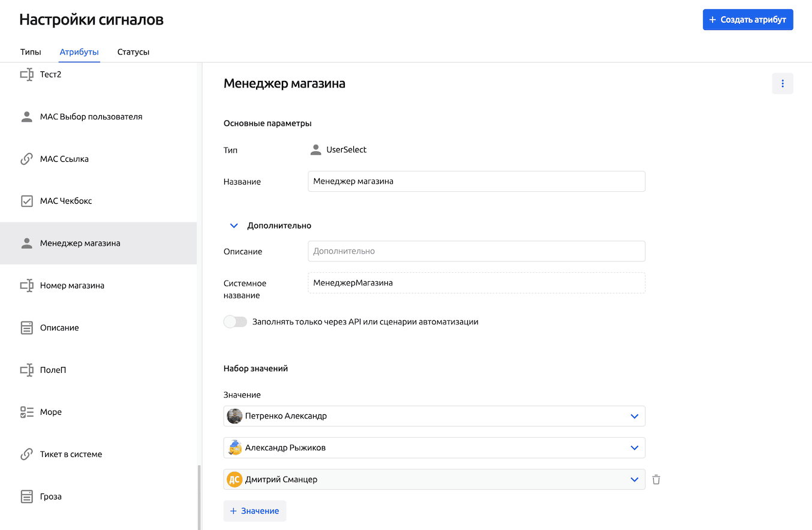Click the avatar of Петренко Александр

click(234, 416)
